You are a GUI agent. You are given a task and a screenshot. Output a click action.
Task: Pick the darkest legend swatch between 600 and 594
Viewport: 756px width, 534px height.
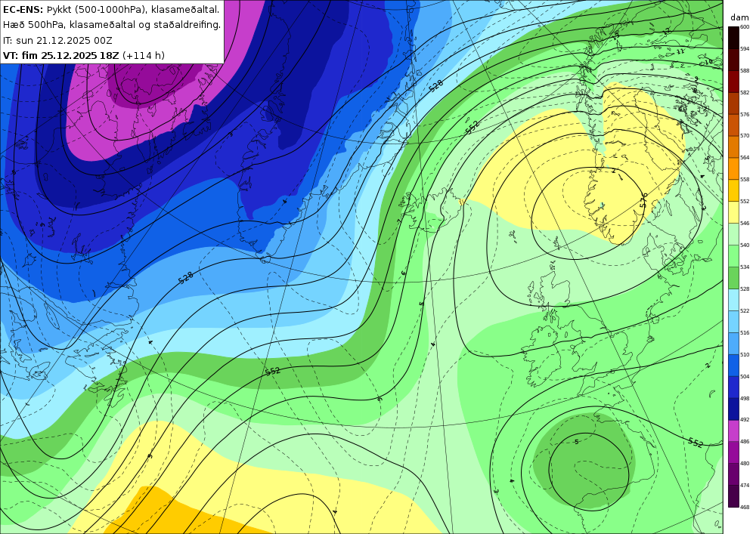point(733,38)
